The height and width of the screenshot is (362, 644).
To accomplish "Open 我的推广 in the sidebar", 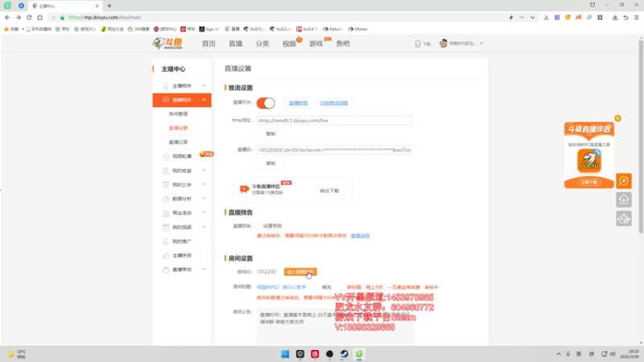I will (x=182, y=241).
